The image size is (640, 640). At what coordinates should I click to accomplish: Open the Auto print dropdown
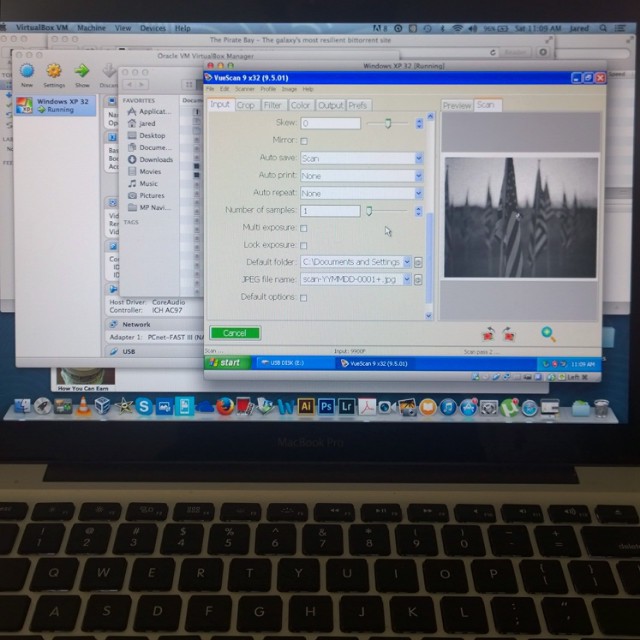(362, 176)
